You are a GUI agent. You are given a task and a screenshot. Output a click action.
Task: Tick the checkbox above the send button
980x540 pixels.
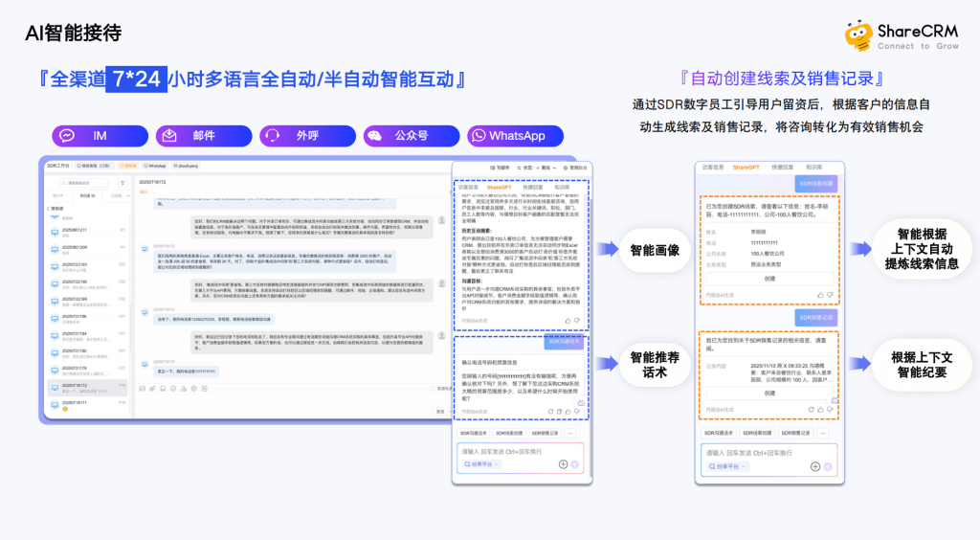433,389
